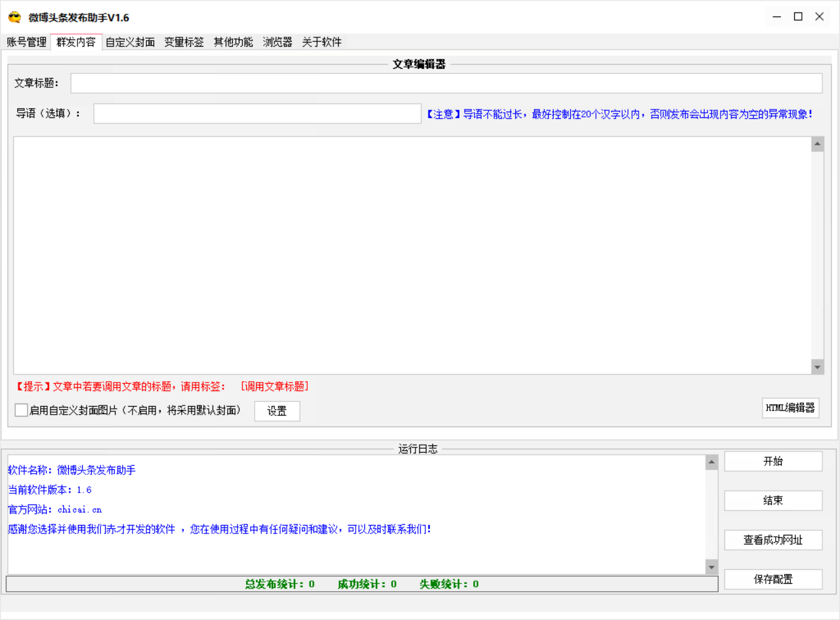This screenshot has width=840, height=620.
Task: Maximize the 微博头条发布助手 window
Action: [798, 17]
